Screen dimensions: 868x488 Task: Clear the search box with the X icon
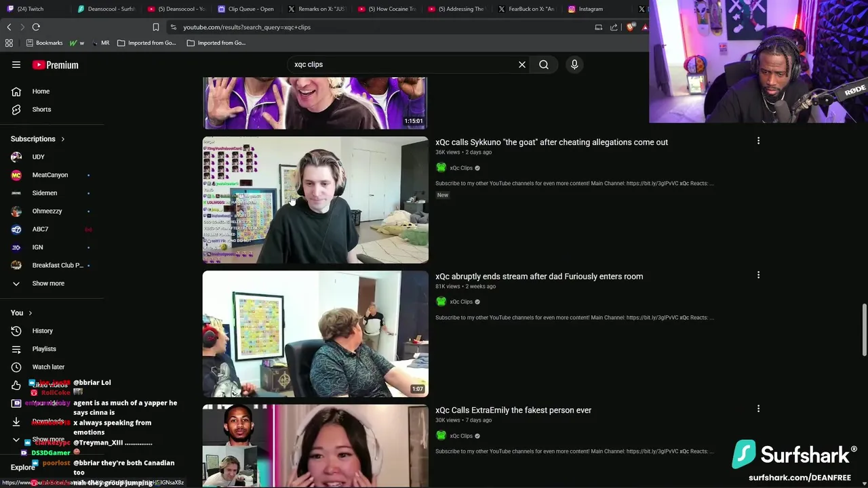pos(522,64)
